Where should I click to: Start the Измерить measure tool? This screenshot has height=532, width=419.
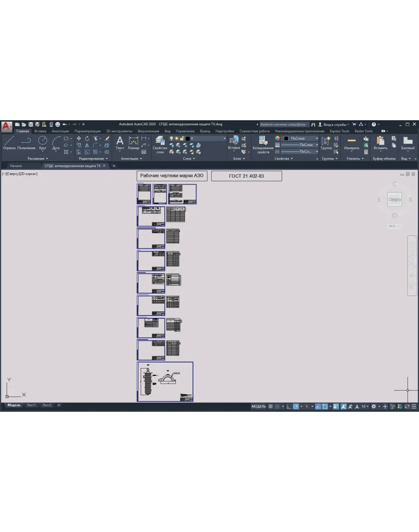coord(352,143)
